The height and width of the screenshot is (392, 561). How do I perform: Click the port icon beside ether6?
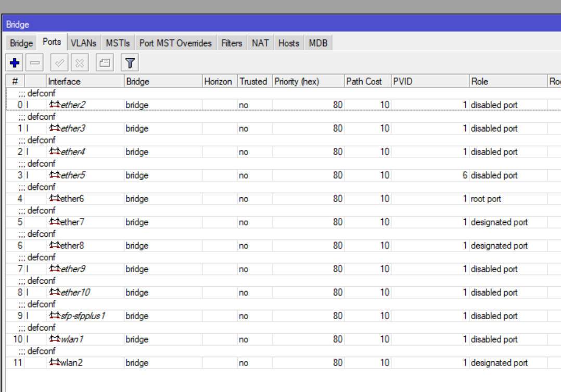(x=54, y=198)
